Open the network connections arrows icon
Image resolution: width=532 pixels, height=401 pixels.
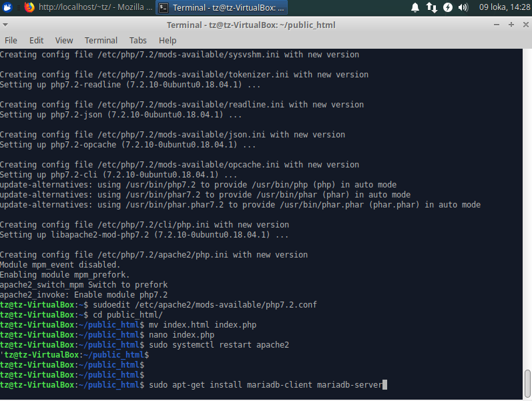pyautogui.click(x=431, y=7)
